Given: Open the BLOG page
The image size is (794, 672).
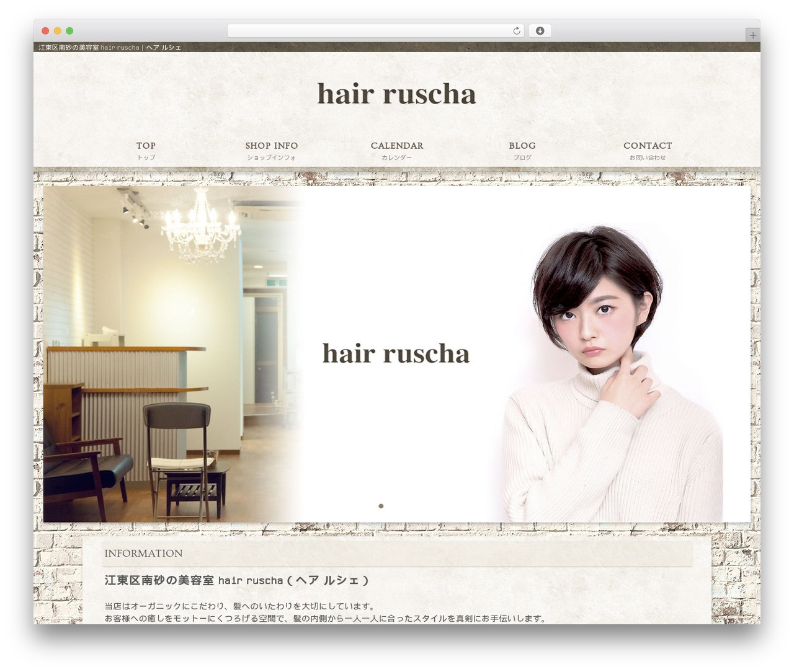Looking at the screenshot, I should [x=522, y=151].
